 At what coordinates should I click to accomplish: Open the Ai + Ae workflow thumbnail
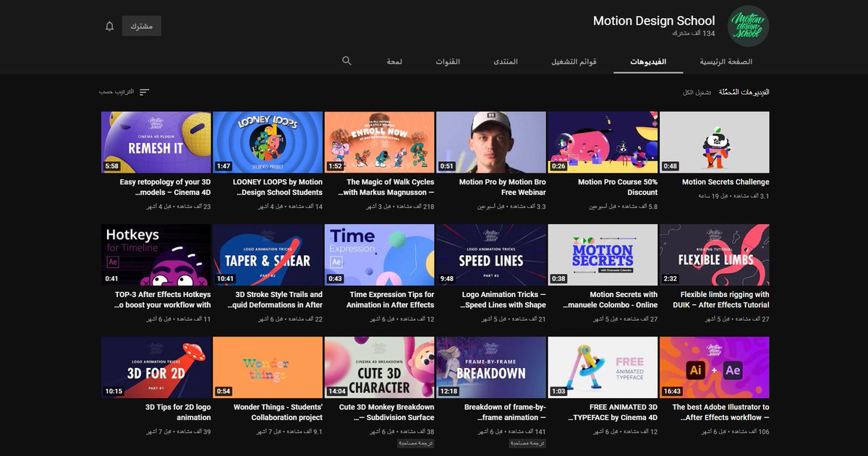pos(715,367)
